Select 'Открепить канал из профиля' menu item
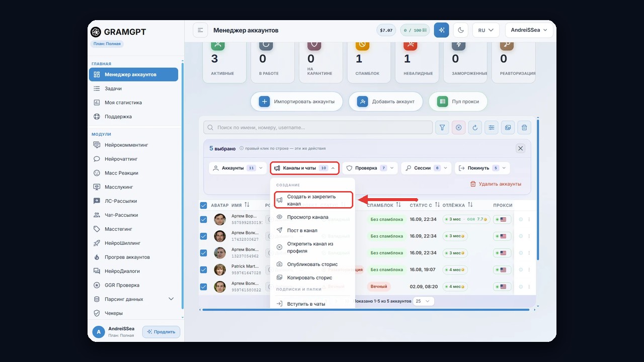The width and height of the screenshot is (644, 362). click(x=312, y=247)
